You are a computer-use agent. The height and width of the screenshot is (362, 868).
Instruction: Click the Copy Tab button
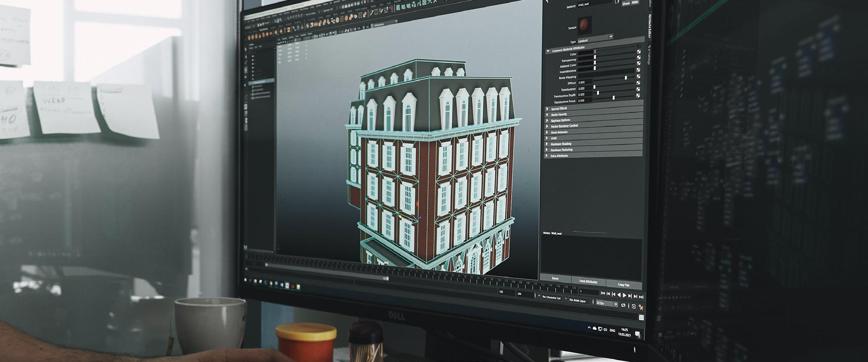624,285
